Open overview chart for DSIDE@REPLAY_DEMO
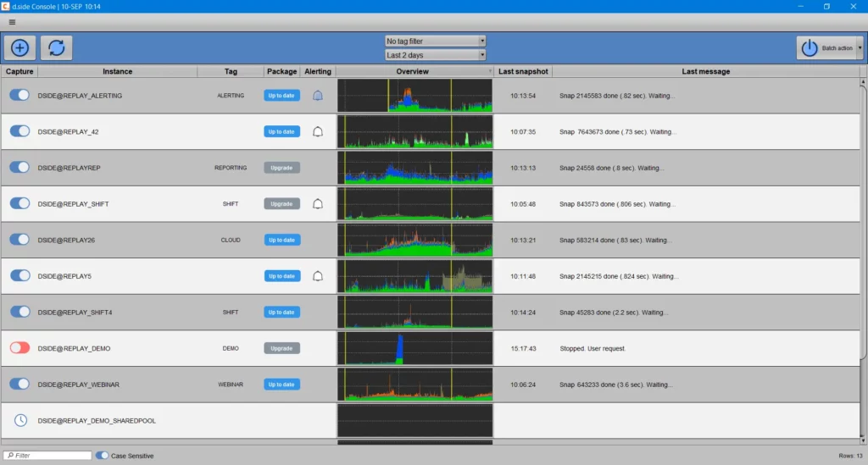The width and height of the screenshot is (868, 465). coord(415,348)
